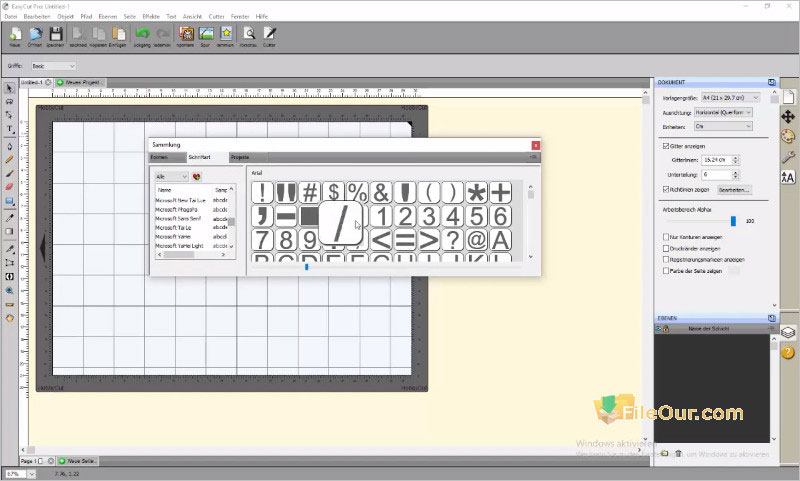800x481 pixels.
Task: Select the zoom magnifier tool in left toolbox
Action: 9,291
